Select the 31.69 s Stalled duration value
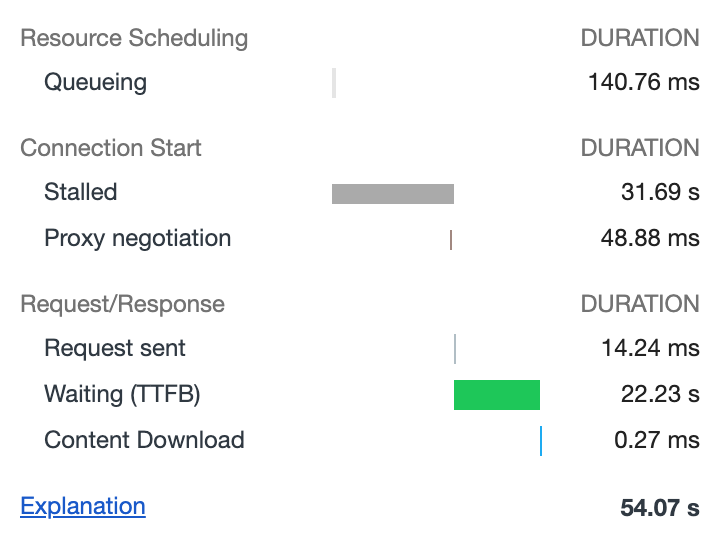The height and width of the screenshot is (546, 728). (660, 192)
